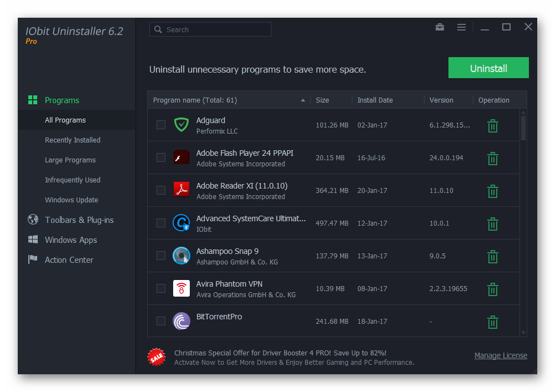Click the Programs grid icon
555x392 pixels.
coord(33,100)
